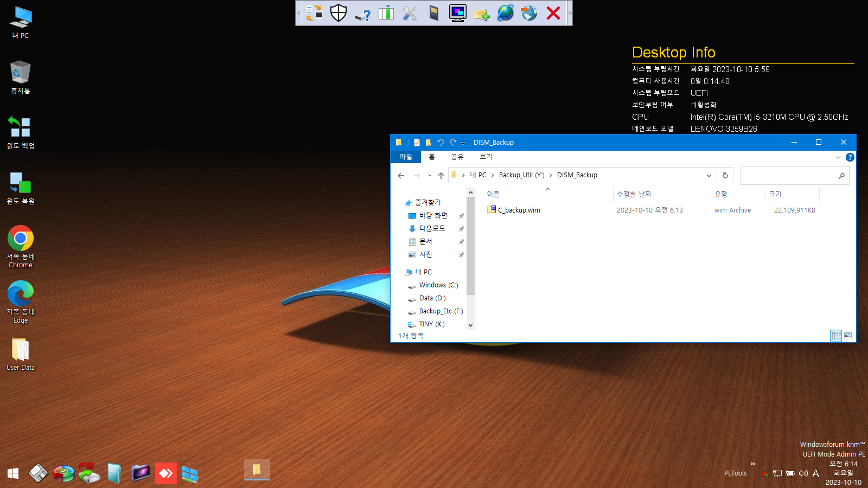
Task: Open Explorer help question mark
Action: [x=850, y=157]
